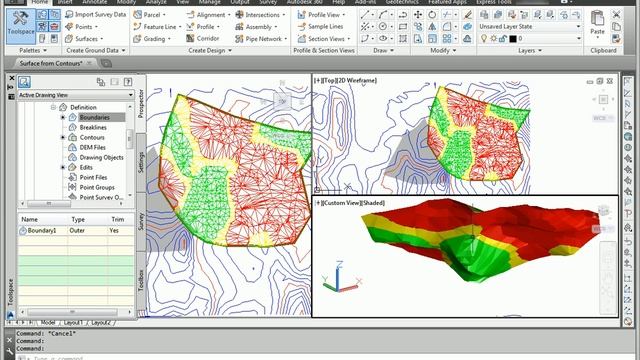640x360 pixels.
Task: Toggle layer lock padlock icon
Action: pyautogui.click(x=502, y=39)
